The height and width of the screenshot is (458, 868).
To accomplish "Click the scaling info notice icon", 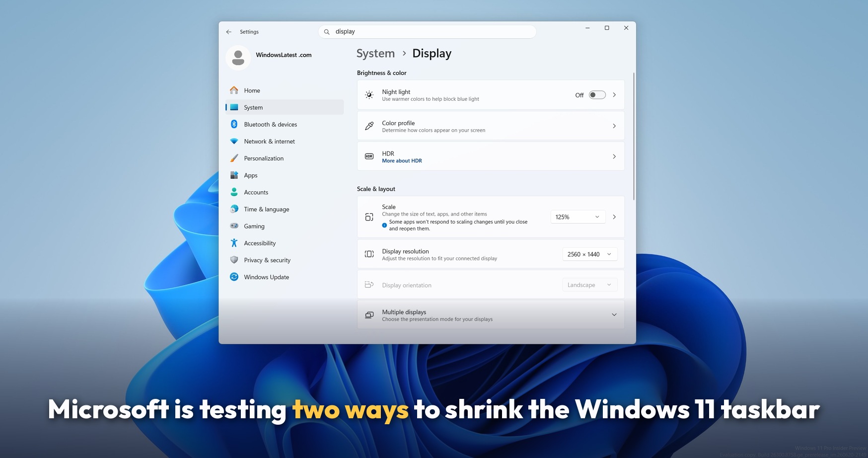I will point(384,225).
